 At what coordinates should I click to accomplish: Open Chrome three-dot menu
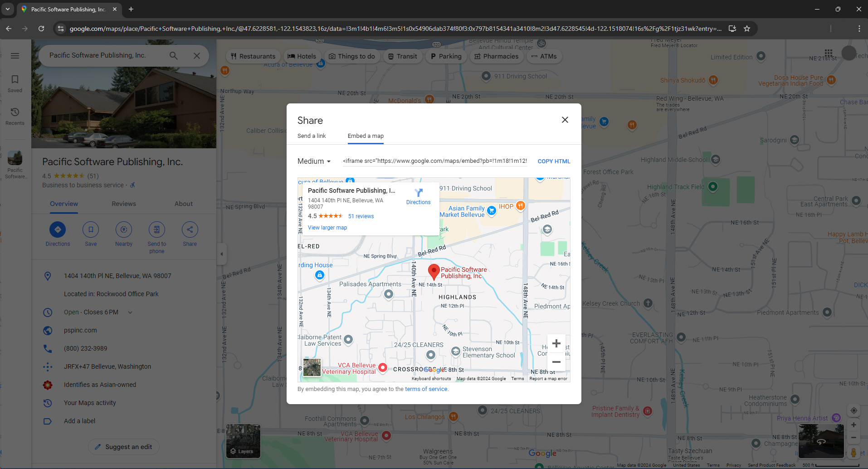coord(859,29)
